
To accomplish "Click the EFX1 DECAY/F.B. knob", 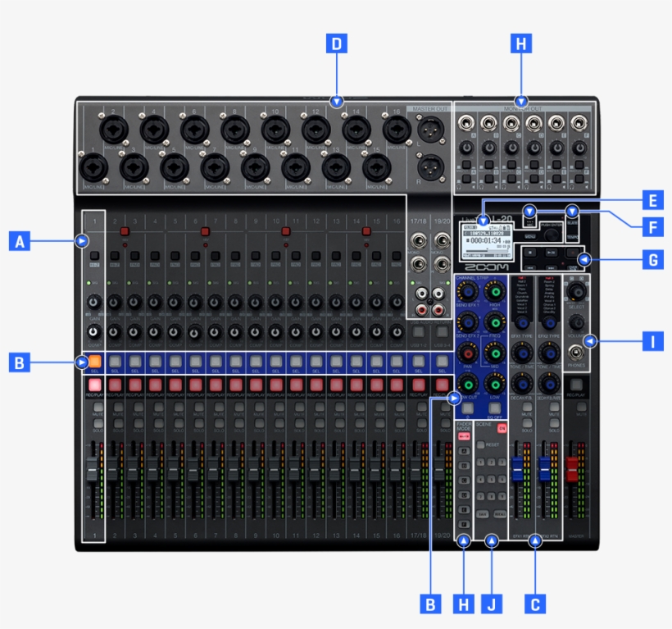I will point(522,384).
